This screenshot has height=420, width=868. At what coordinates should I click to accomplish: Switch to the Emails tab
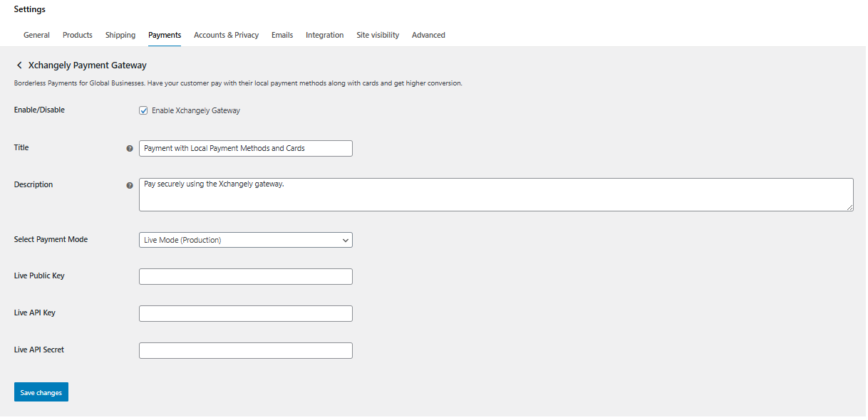282,35
